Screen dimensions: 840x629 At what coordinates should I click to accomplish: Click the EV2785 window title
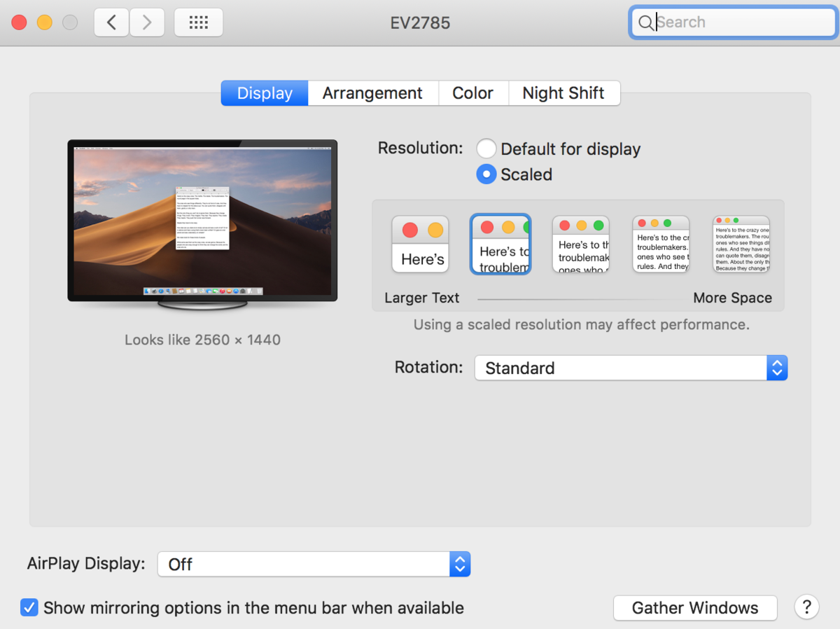coord(420,22)
